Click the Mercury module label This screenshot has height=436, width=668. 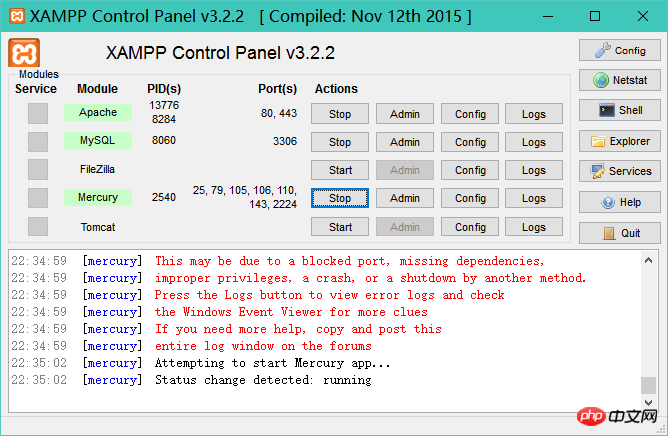tap(98, 197)
